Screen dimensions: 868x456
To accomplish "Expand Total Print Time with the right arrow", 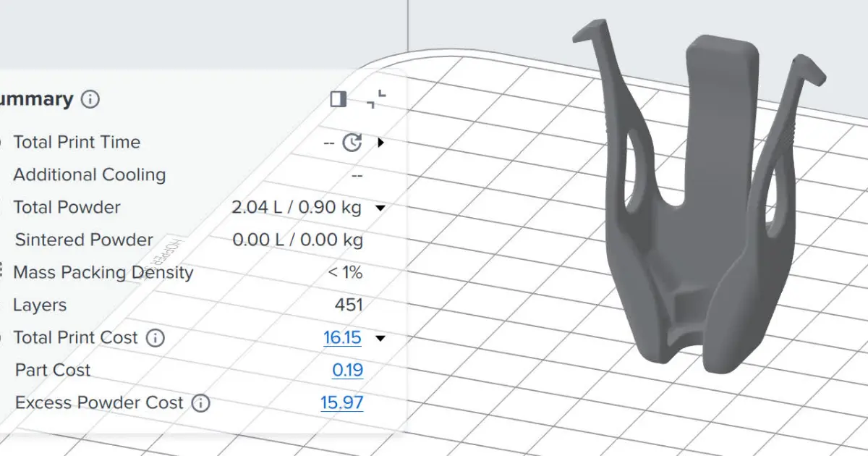I will click(380, 143).
